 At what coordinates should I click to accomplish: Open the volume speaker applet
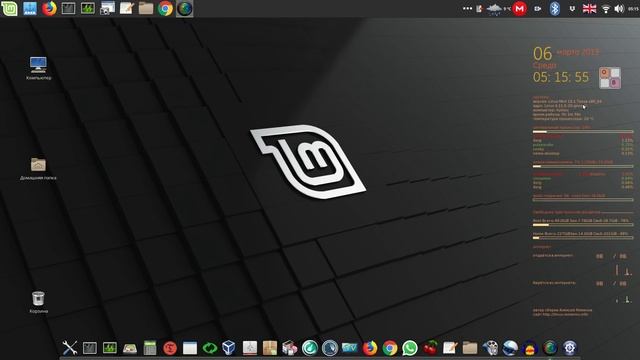tap(619, 9)
